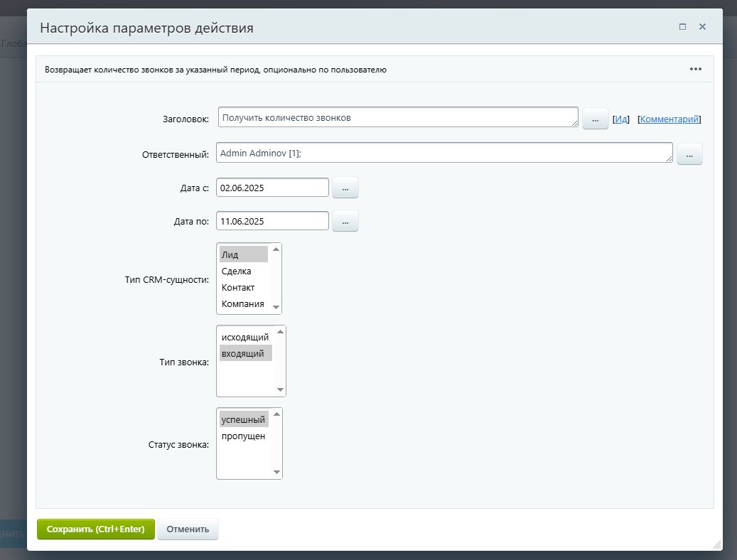Open picker button beside Дата по

coord(345,222)
